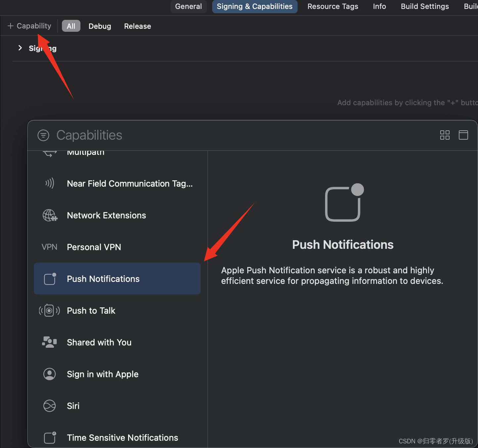Viewport: 478px width, 448px height.
Task: Click the Push Notifications detail heading
Action: point(343,245)
